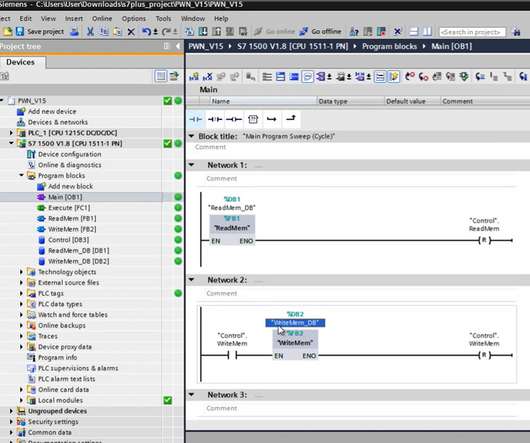Click PWN_V15 in the breadcrumb path
530x443 pixels.
pyautogui.click(x=206, y=46)
